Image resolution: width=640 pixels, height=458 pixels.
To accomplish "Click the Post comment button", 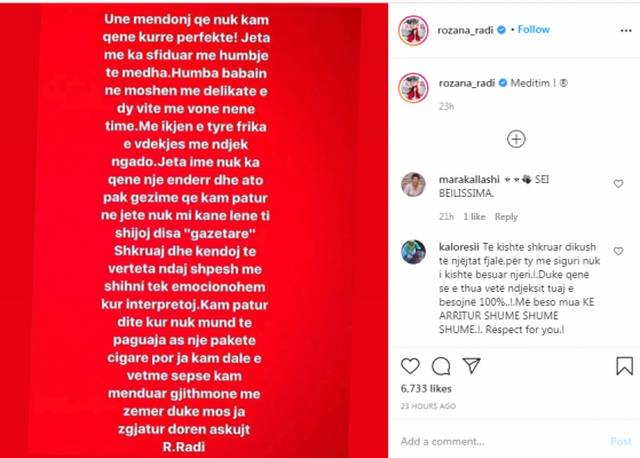I will point(621,441).
